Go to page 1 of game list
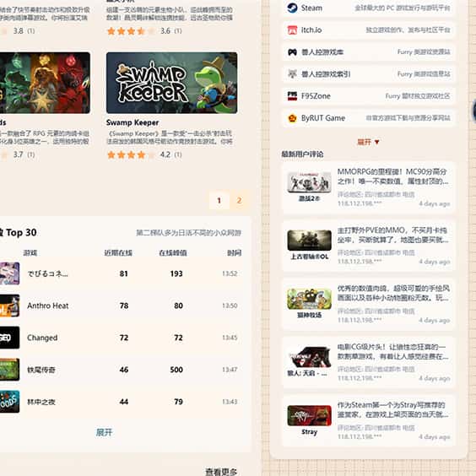The image size is (476, 476). (x=219, y=200)
